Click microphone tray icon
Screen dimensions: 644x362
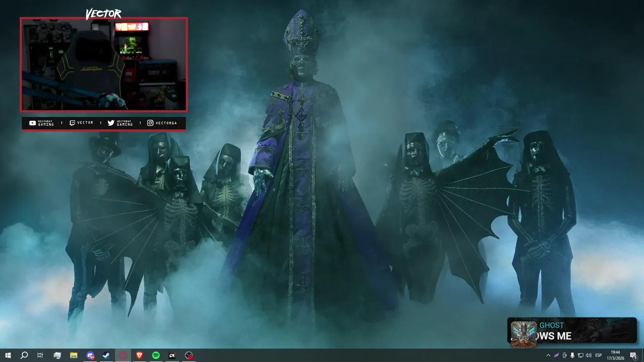[573, 355]
